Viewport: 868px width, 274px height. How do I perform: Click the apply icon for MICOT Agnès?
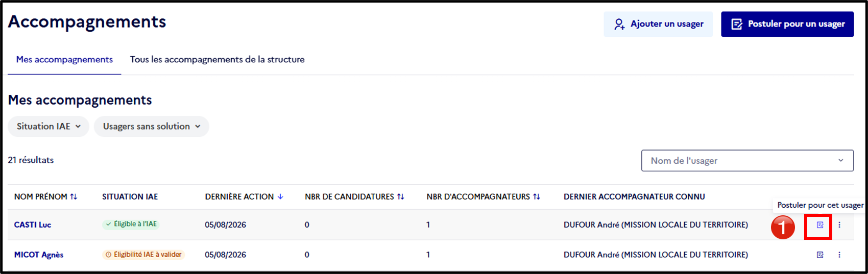coord(820,255)
